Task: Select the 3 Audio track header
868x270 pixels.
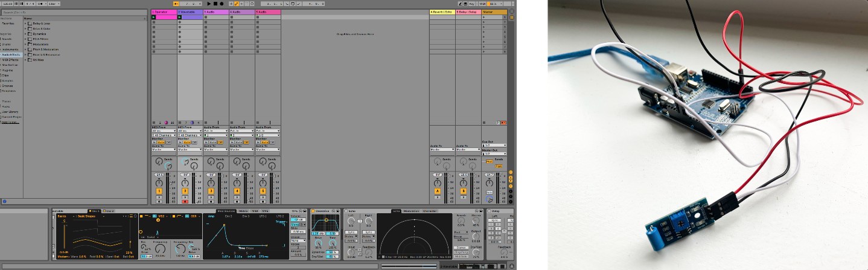Action: pos(215,11)
